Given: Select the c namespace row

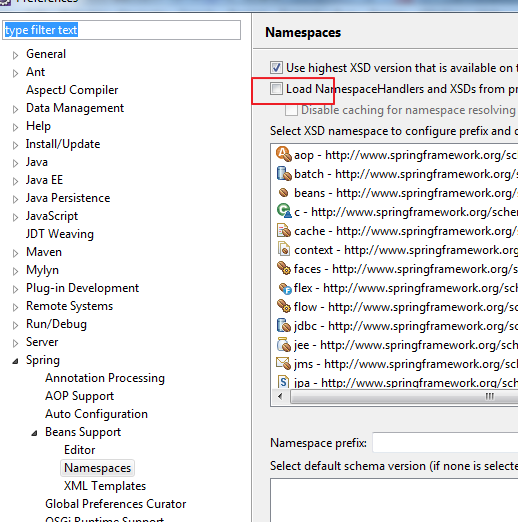Looking at the screenshot, I should click(395, 212).
